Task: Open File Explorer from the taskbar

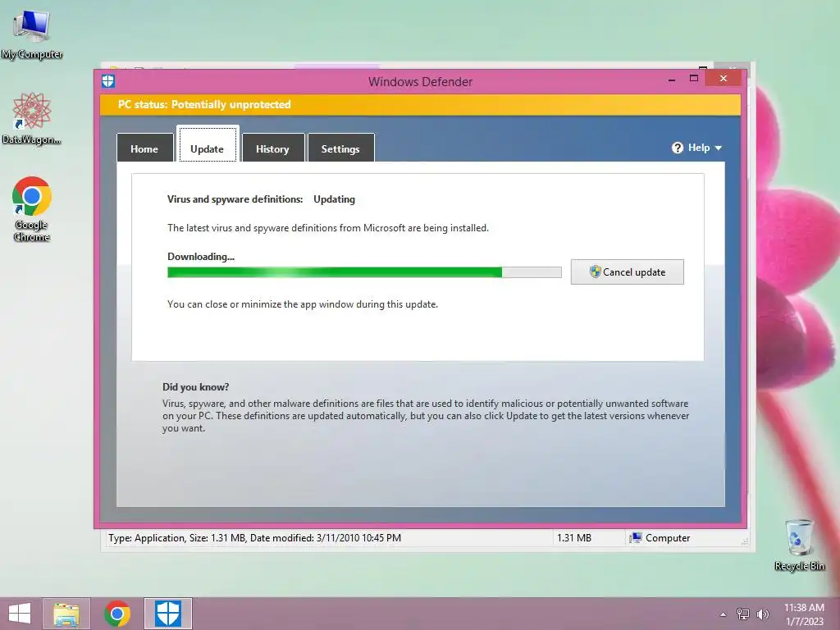Action: [x=66, y=614]
